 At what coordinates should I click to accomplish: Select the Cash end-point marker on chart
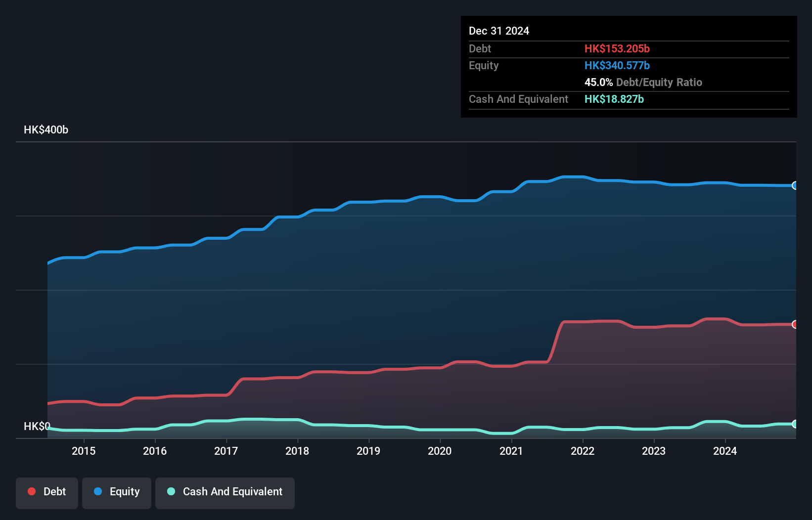tap(795, 424)
